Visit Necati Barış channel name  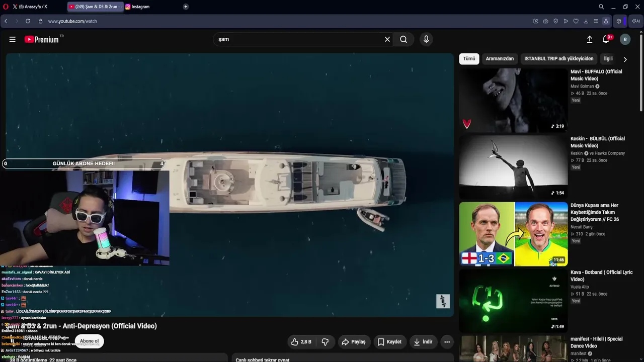click(x=582, y=227)
